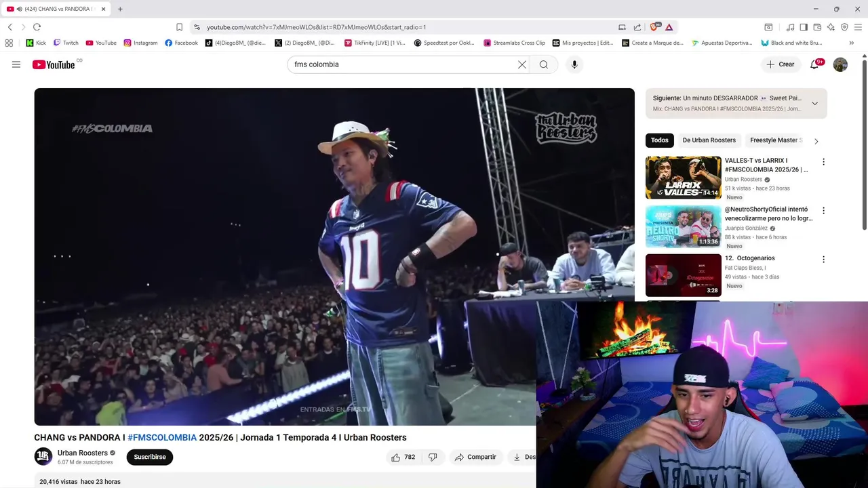Open site settings icon in address bar
The height and width of the screenshot is (488, 868).
pos(197,27)
